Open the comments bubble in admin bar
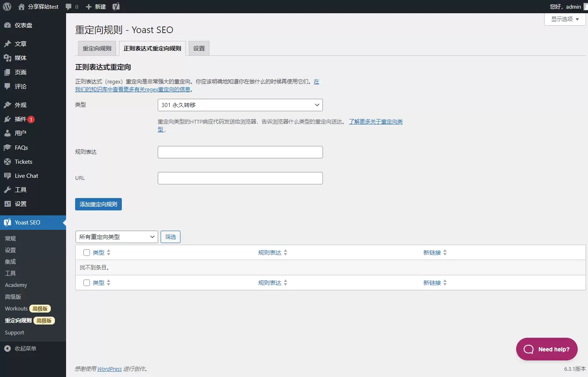The height and width of the screenshot is (377, 588). pos(69,7)
